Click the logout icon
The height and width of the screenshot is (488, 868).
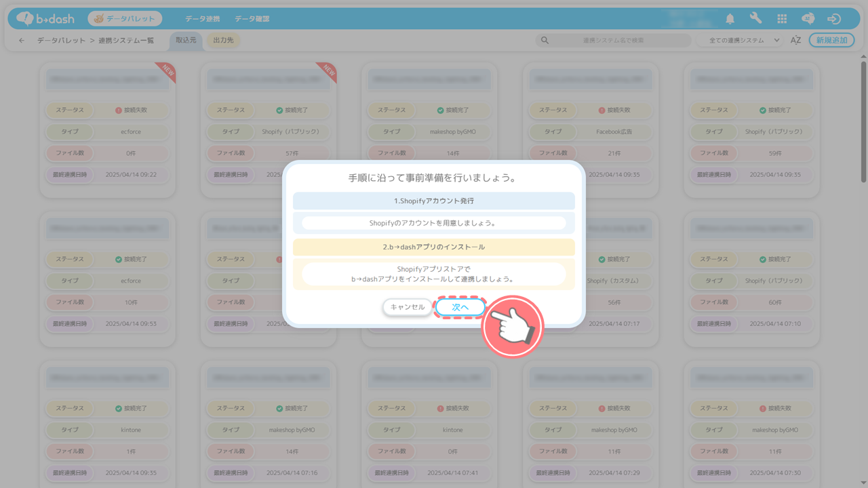pyautogui.click(x=834, y=19)
